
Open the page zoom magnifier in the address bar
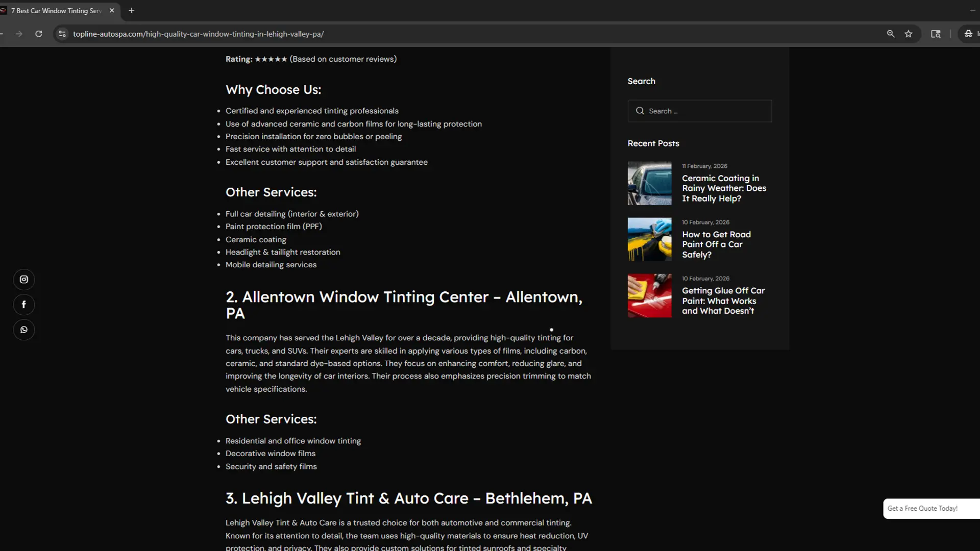point(890,34)
